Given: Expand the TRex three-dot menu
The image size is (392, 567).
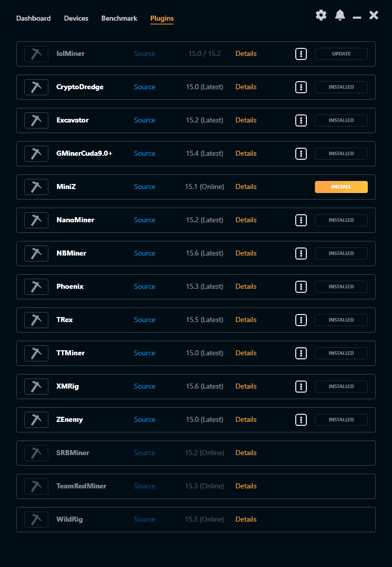Looking at the screenshot, I should pyautogui.click(x=301, y=320).
